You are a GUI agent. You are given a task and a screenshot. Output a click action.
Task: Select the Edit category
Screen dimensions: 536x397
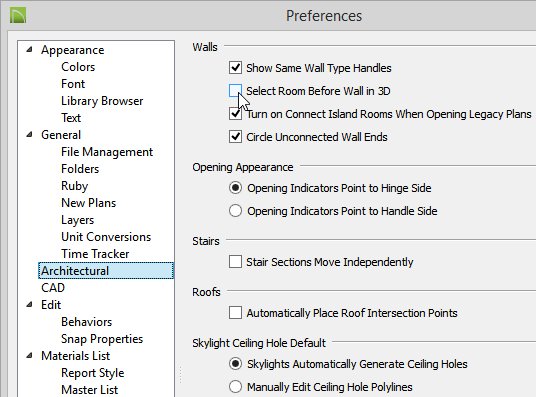click(x=51, y=304)
